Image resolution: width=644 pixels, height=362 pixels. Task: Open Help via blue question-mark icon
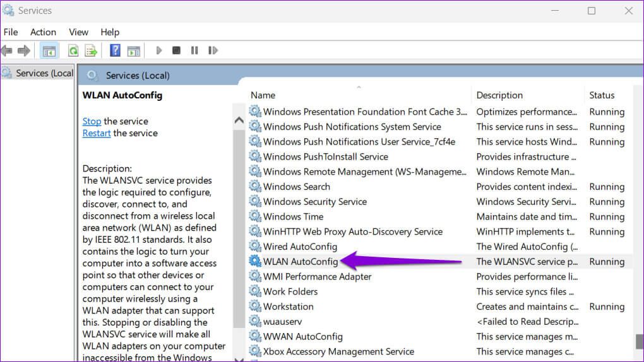click(115, 50)
